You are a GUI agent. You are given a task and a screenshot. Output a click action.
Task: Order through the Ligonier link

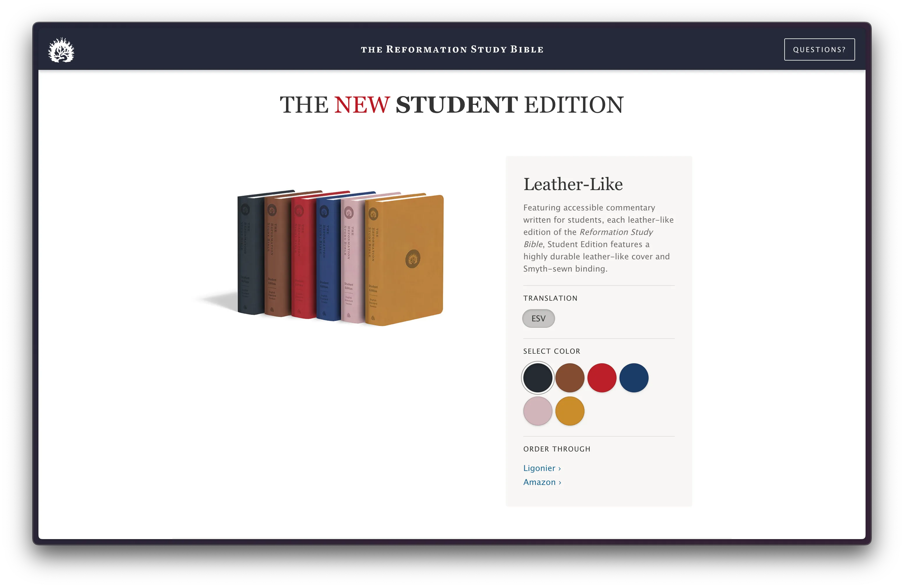(542, 468)
